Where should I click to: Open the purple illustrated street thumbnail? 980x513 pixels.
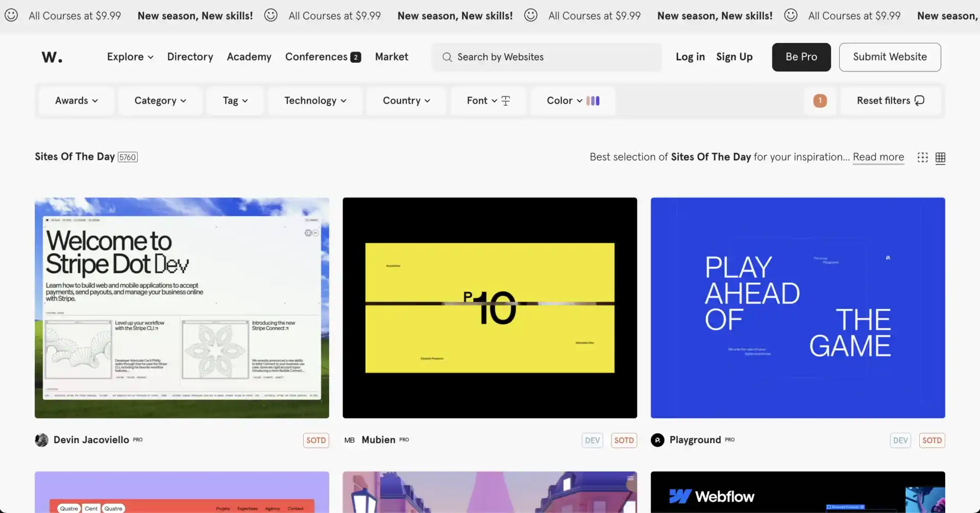[489, 492]
